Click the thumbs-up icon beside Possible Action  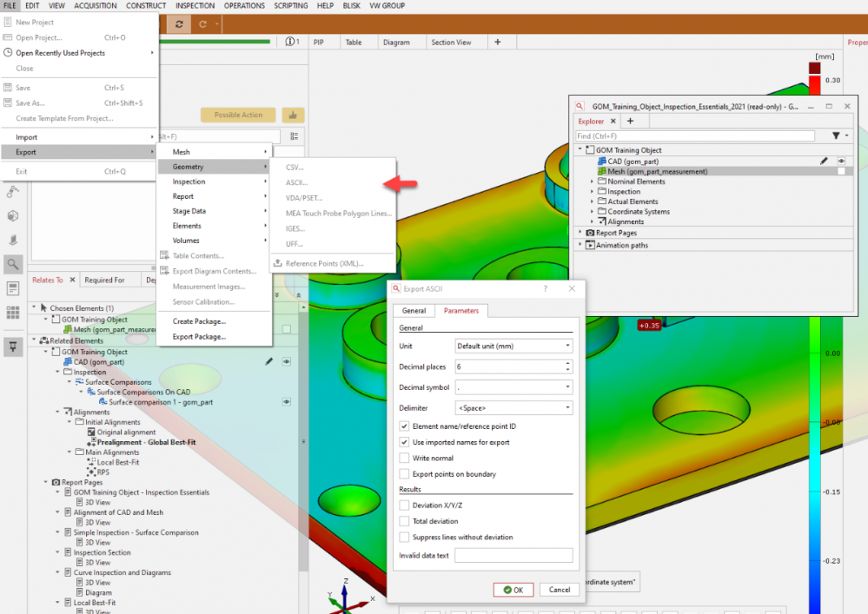click(293, 115)
